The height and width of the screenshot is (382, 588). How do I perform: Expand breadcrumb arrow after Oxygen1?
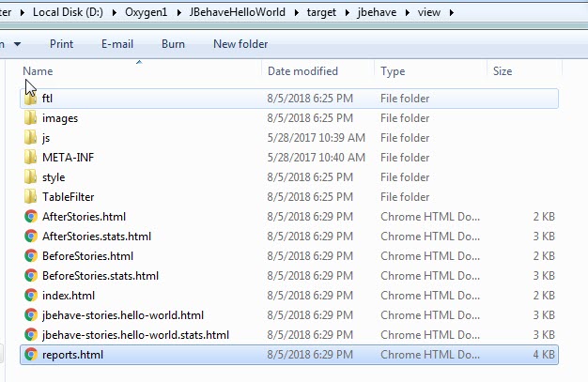click(x=178, y=13)
